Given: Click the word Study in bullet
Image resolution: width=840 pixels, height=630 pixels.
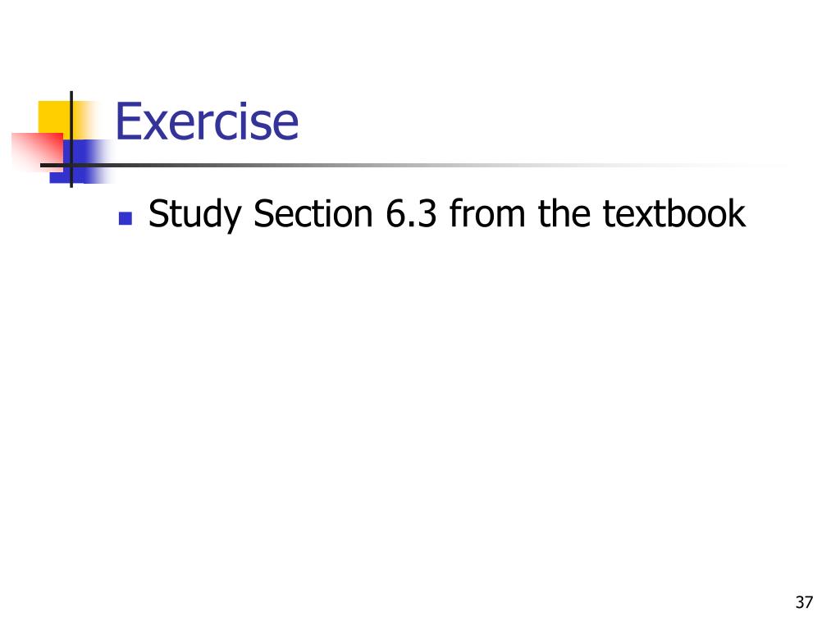Looking at the screenshot, I should pos(194,214).
